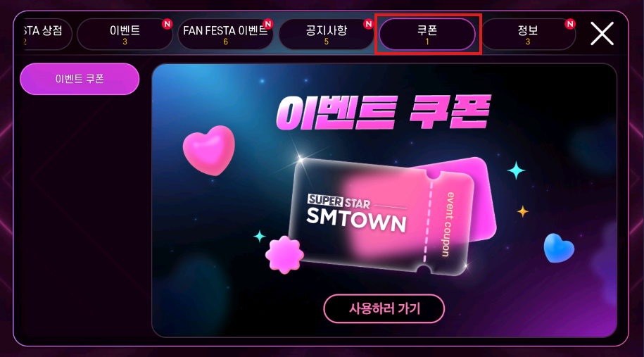
Task: Click the N badge on FAN FESTA 이벤트
Action: (267, 24)
